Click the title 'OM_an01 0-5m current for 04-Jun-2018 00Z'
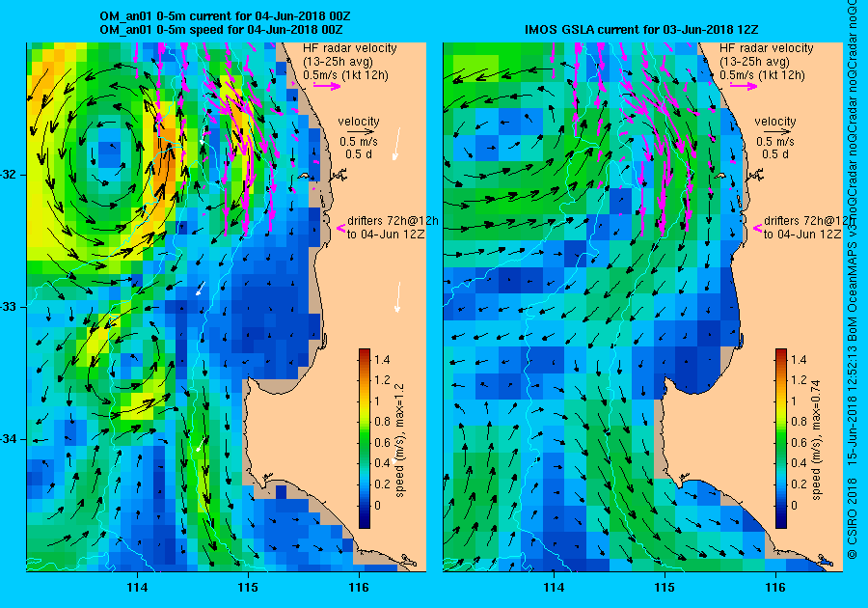 225,16
